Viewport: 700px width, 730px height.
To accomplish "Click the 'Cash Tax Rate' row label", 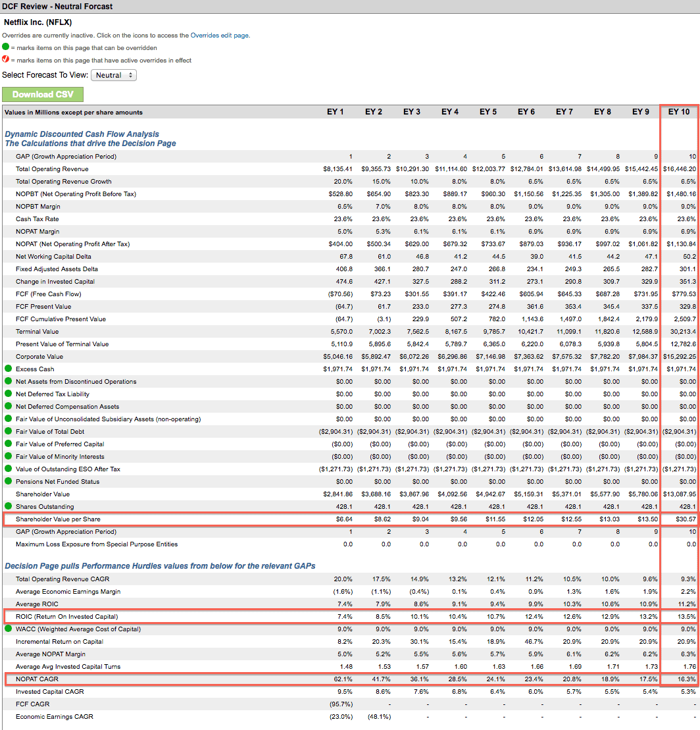I will pos(37,219).
